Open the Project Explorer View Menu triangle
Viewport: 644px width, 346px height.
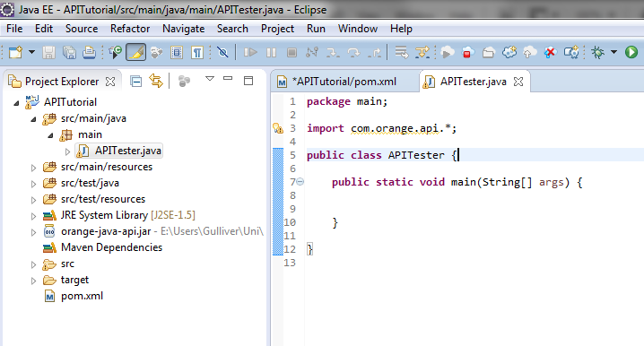point(210,78)
